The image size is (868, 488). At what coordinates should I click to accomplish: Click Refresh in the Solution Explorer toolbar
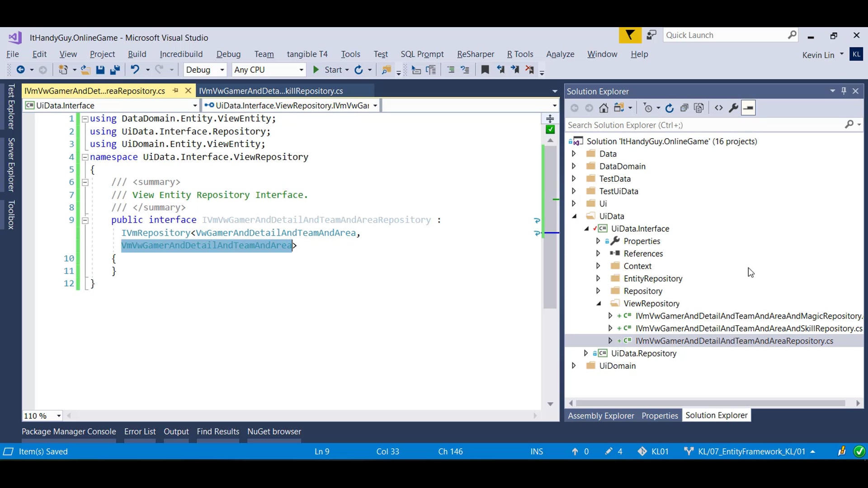(670, 108)
